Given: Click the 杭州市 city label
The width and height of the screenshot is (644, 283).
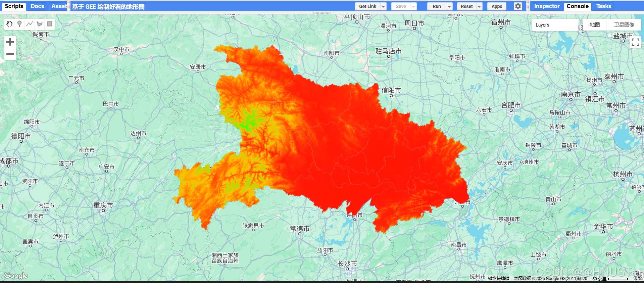Looking at the screenshot, I should click(x=623, y=174).
